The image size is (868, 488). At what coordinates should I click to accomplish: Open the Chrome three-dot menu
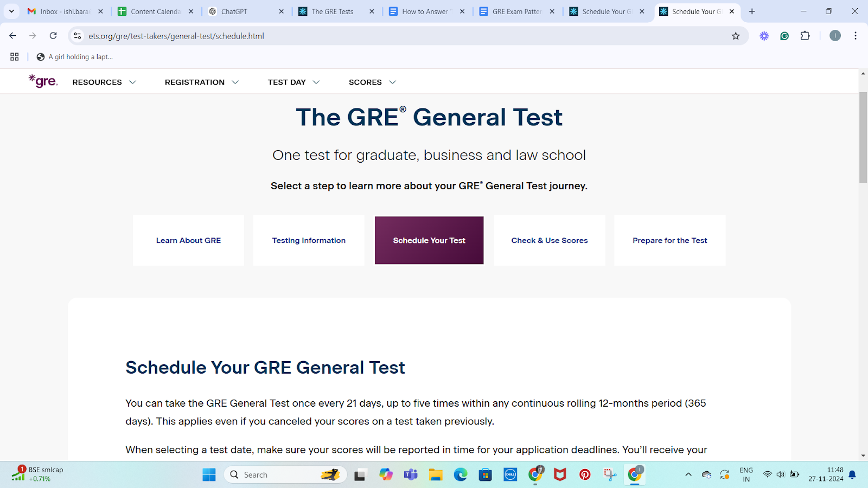856,36
